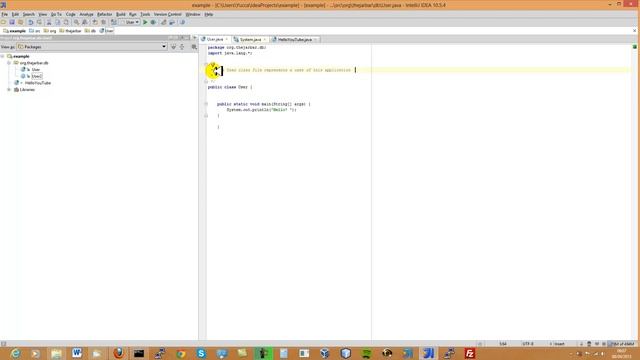The image size is (640, 360).
Task: Select the User class in project tree
Action: (36, 70)
